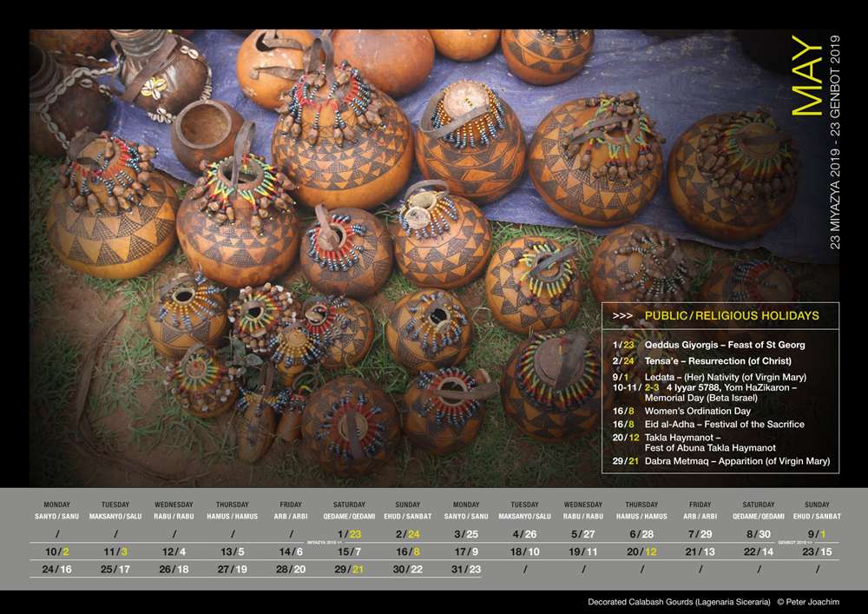Click the Peter Joachim copyright credit

click(808, 602)
